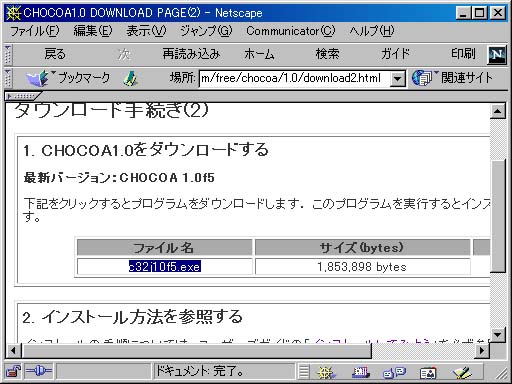Open the ファイル(F) menu
The image size is (512, 384).
[35, 31]
